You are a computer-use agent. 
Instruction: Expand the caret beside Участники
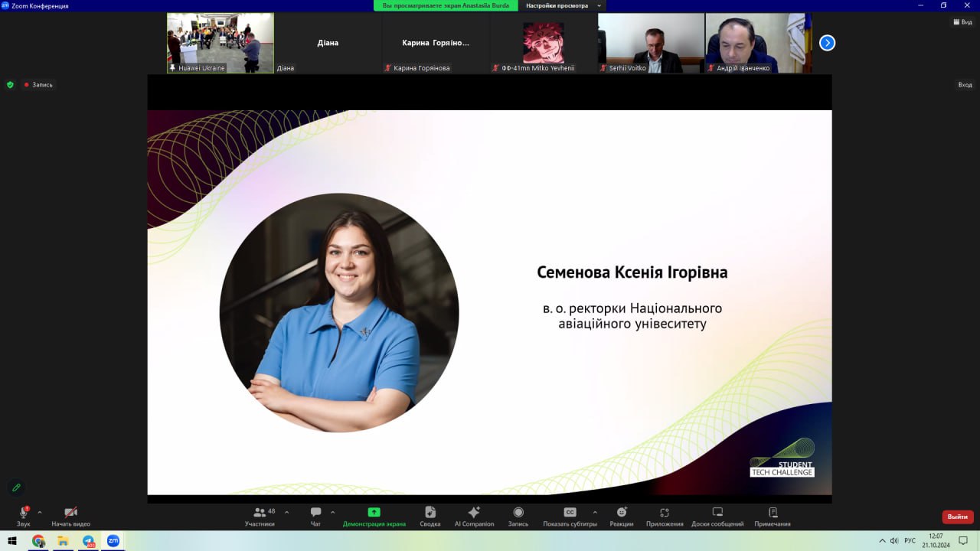(287, 512)
